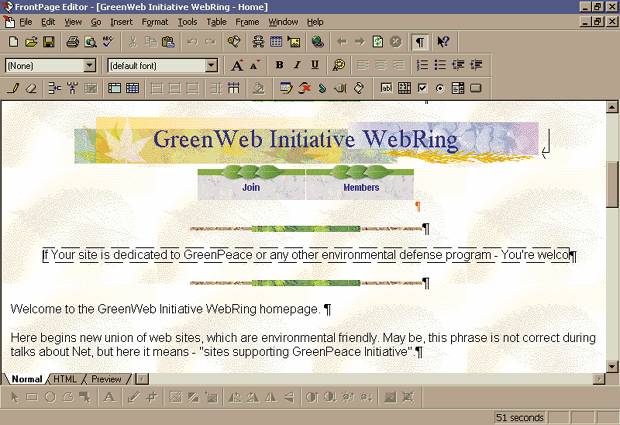Click the vertical scrollbar up arrow

pos(612,107)
